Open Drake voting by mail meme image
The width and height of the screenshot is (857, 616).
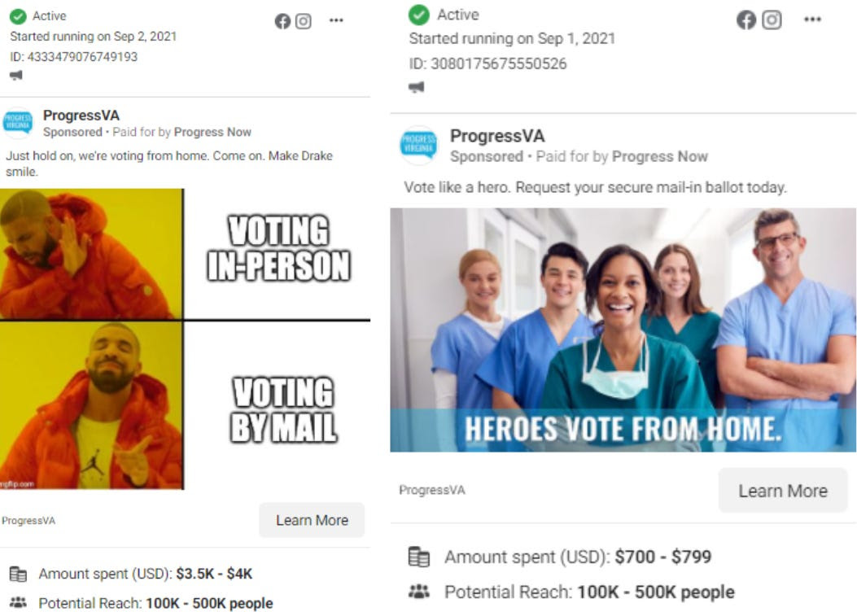[x=185, y=339]
